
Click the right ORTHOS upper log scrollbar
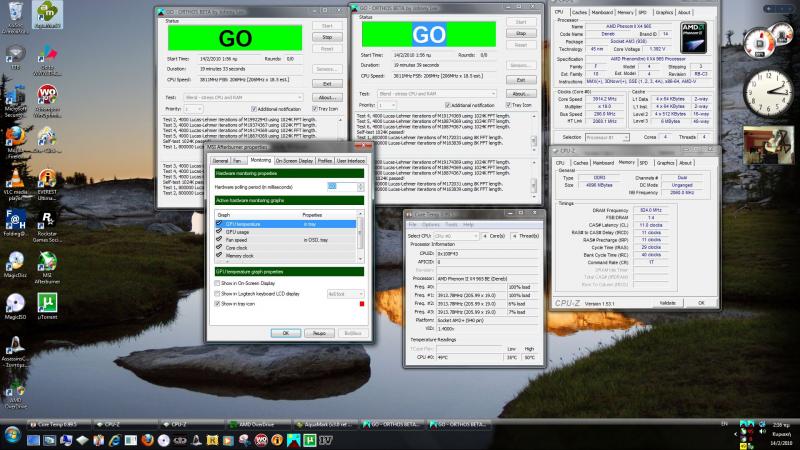[534, 132]
